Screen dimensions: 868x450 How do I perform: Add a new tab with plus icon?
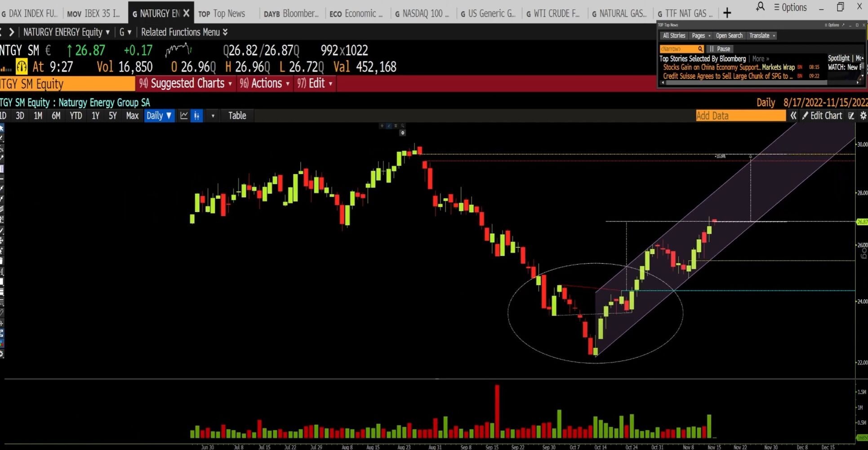point(727,13)
